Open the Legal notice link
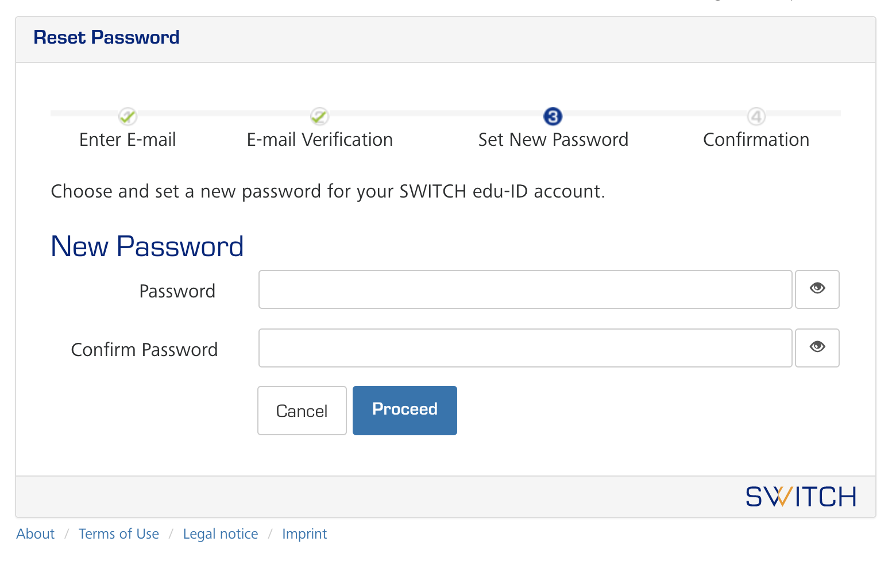This screenshot has height=588, width=896. pyautogui.click(x=221, y=534)
